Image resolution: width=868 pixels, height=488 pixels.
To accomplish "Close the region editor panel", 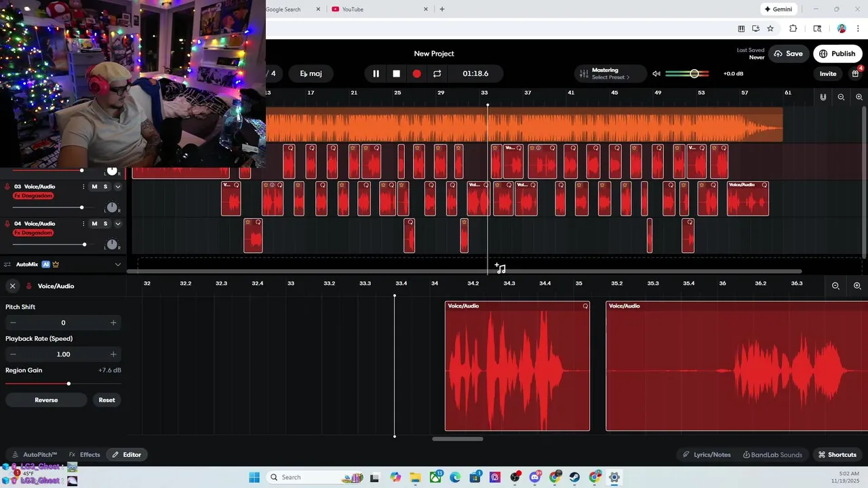I will 12,286.
